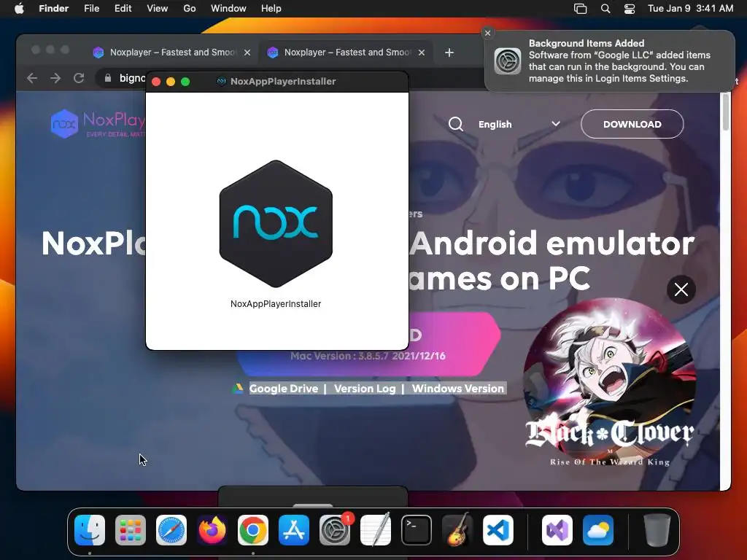
Task: Open the Window menu
Action: tap(228, 9)
